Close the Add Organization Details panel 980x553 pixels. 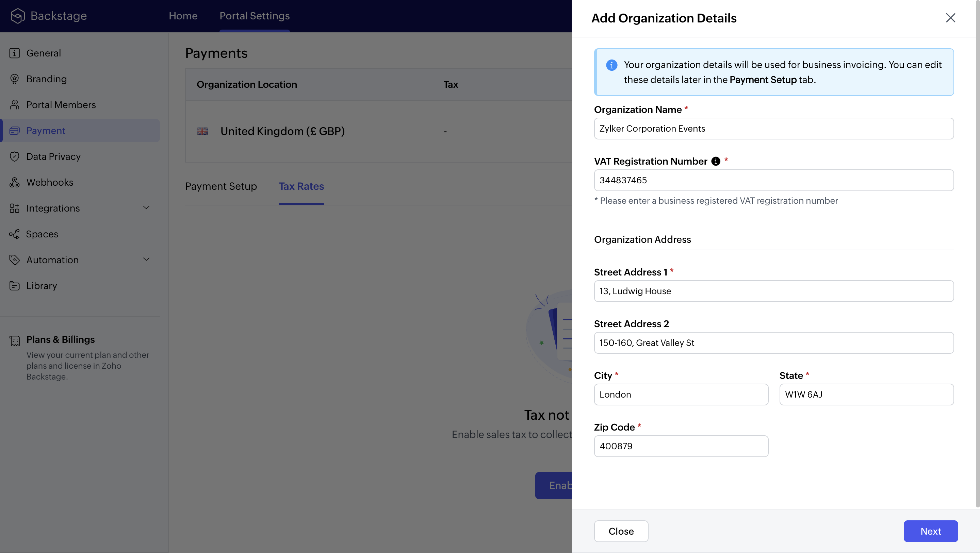tap(950, 18)
